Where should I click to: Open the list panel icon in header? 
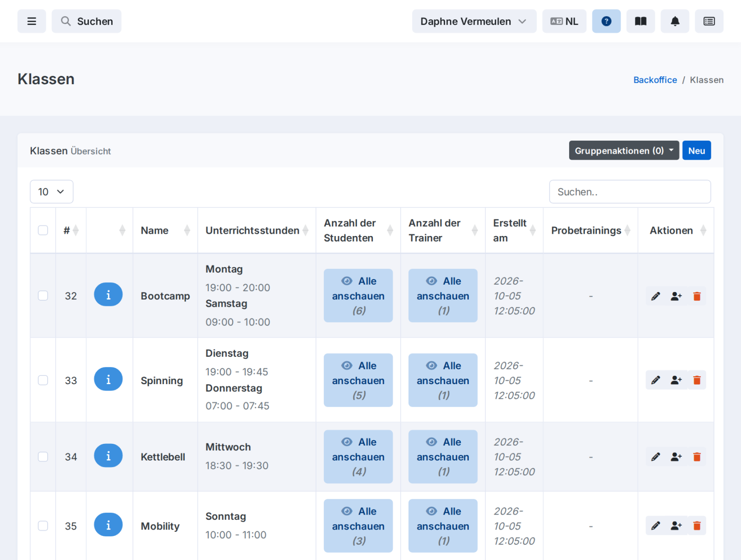click(709, 21)
